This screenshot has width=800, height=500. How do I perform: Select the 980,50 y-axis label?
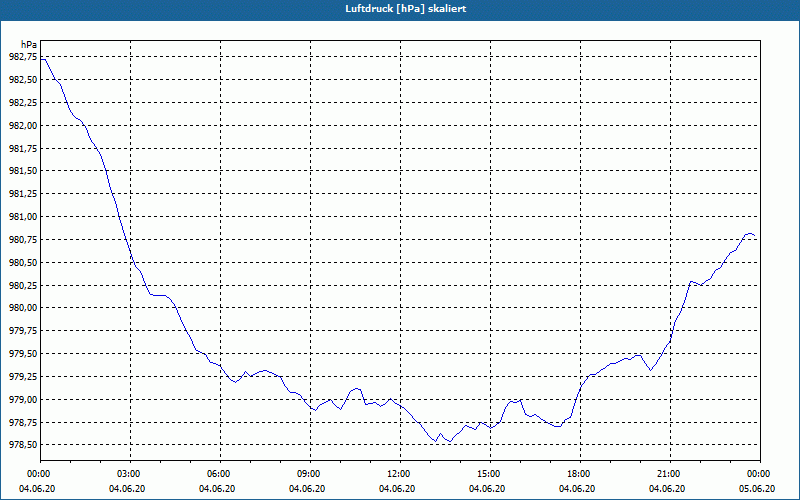click(x=23, y=263)
